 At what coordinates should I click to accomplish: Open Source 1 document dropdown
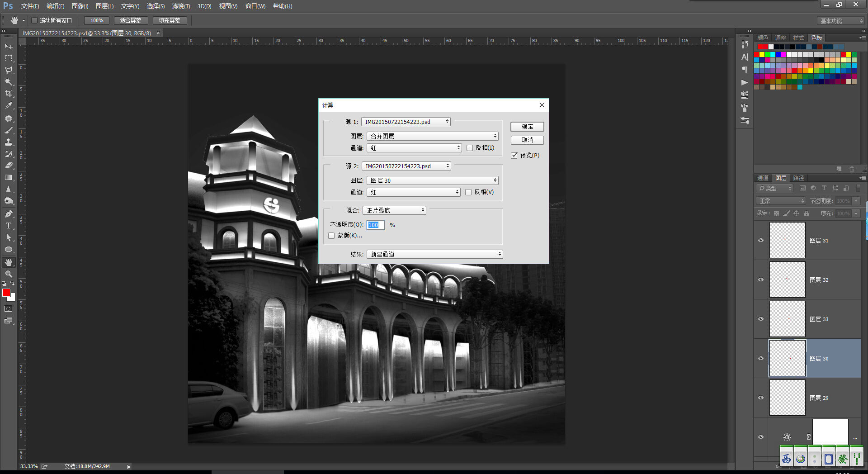click(406, 122)
